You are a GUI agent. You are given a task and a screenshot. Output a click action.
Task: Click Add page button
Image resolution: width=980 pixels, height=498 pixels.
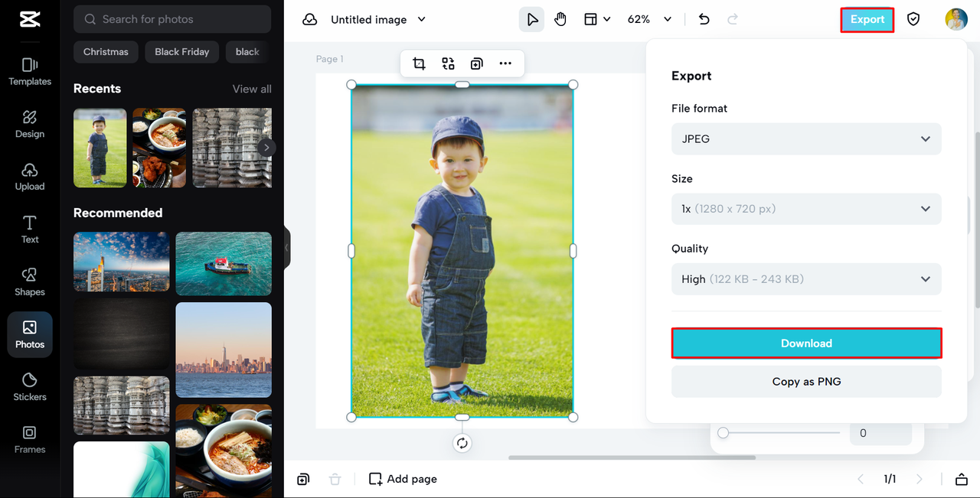[x=403, y=479]
